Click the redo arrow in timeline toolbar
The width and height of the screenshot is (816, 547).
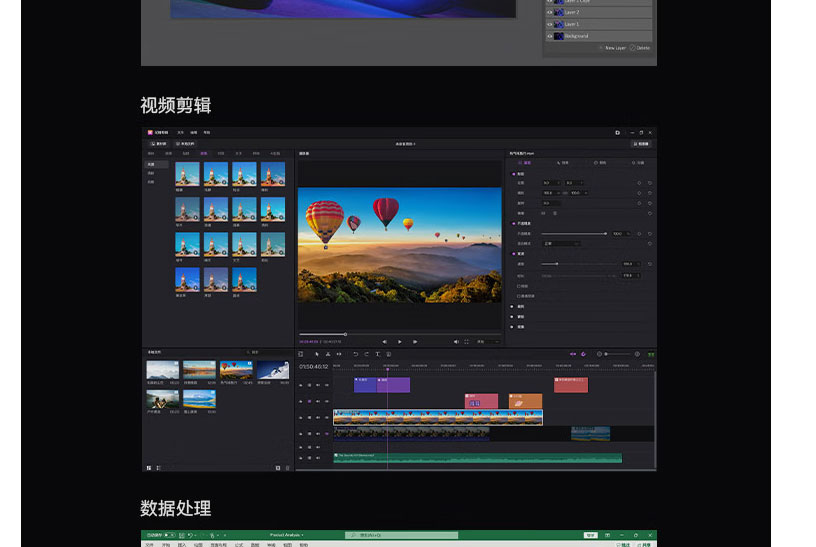click(x=366, y=354)
